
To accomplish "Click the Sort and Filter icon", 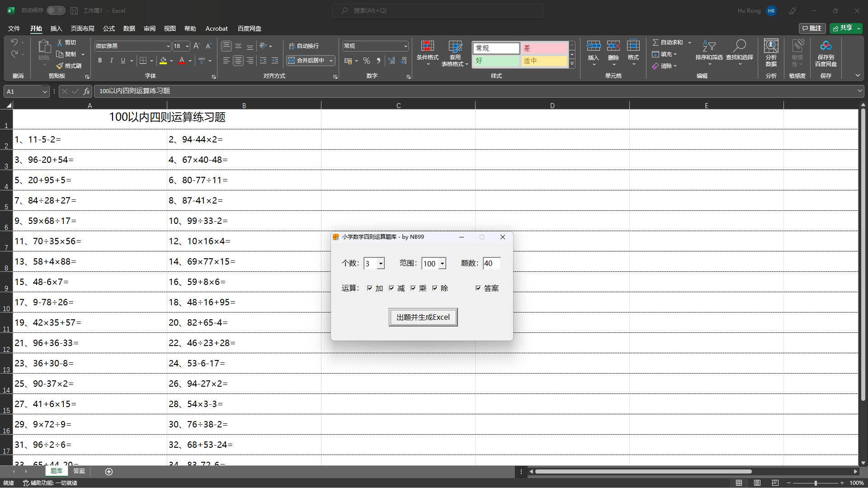I will (708, 47).
